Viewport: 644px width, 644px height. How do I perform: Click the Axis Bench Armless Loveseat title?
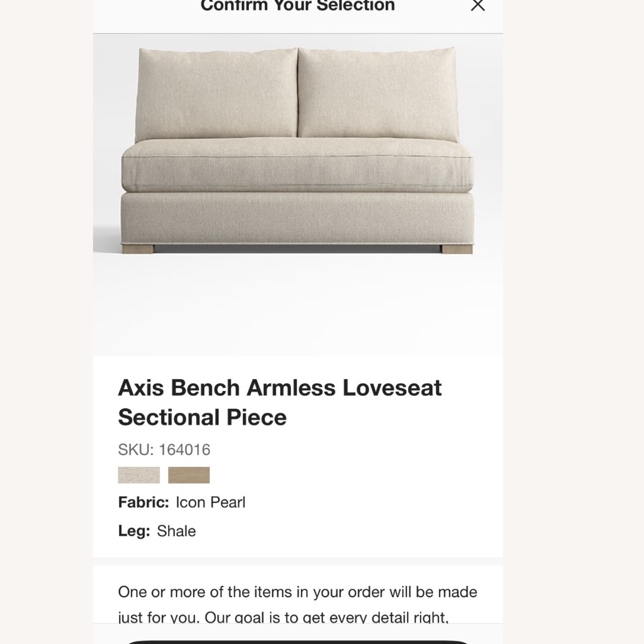279,388
